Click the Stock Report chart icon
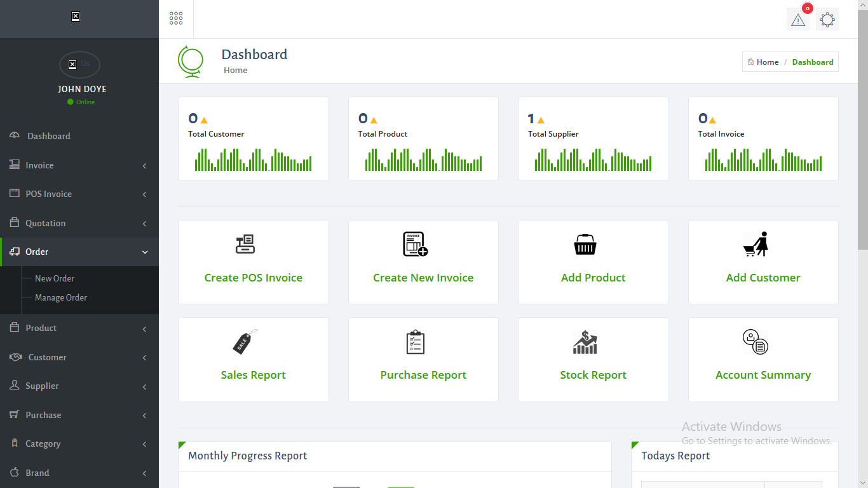The image size is (868, 488). pos(585,342)
